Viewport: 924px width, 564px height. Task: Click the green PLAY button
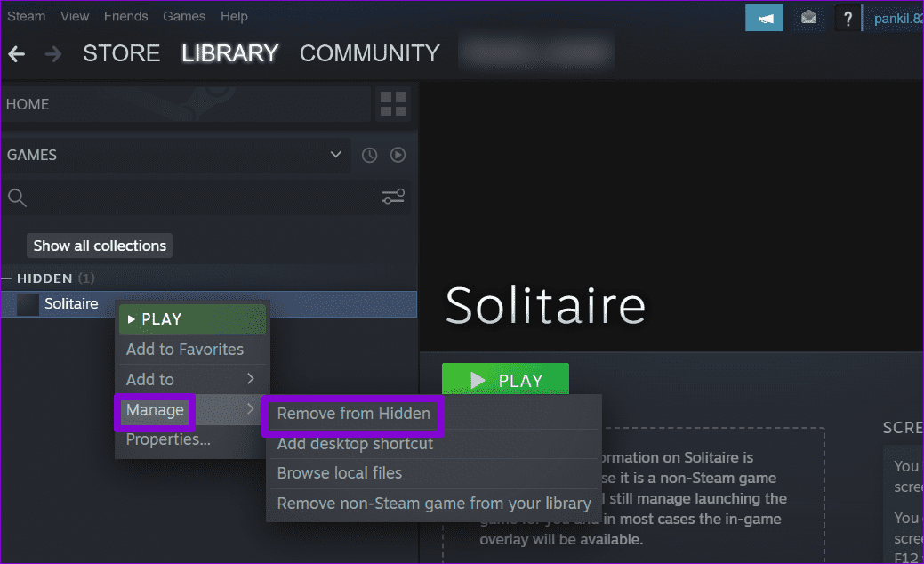pyautogui.click(x=506, y=380)
